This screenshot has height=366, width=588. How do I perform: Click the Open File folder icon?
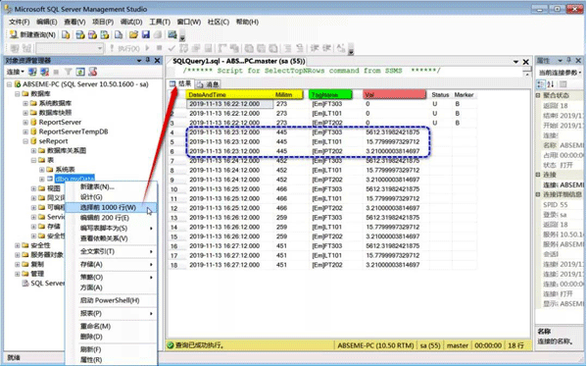(133, 35)
